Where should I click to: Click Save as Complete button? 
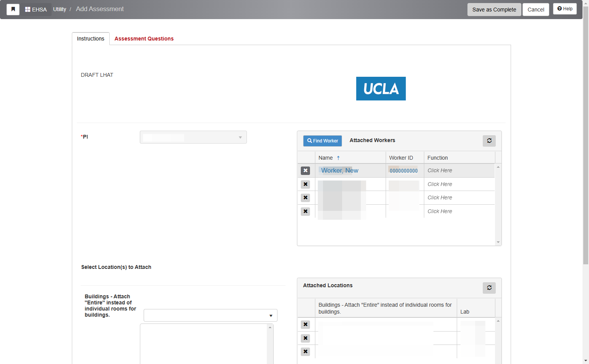(x=494, y=10)
